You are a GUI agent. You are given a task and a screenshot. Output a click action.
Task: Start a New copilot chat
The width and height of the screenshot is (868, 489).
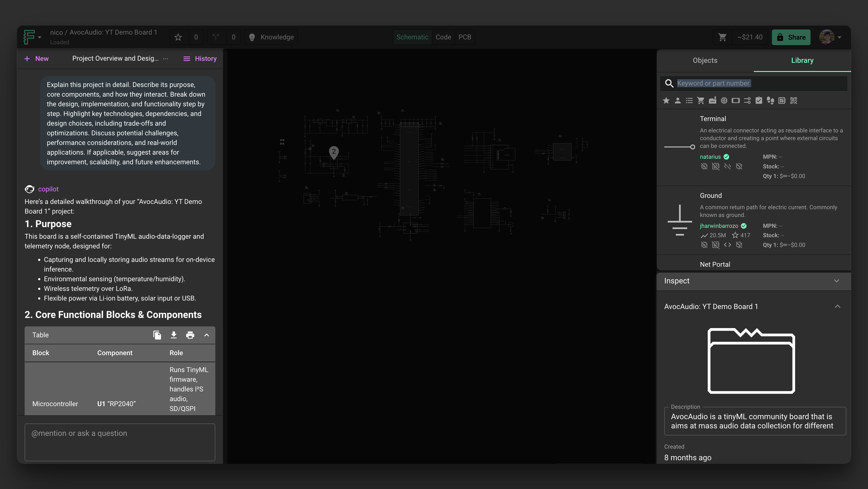pos(36,59)
